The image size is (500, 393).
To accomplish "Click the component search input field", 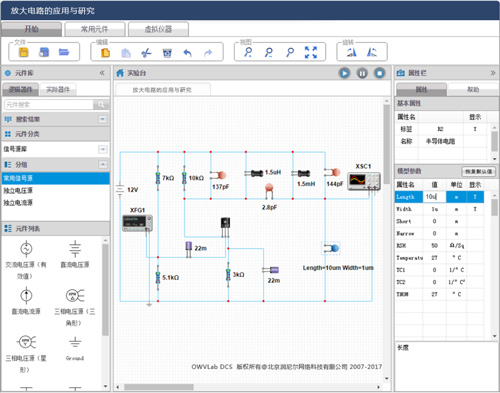I will 49,105.
